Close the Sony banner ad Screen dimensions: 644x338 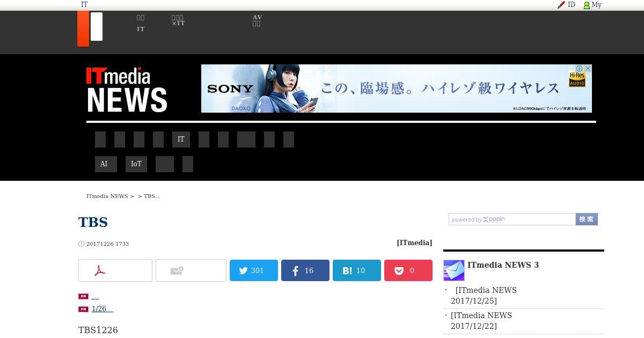coord(588,69)
